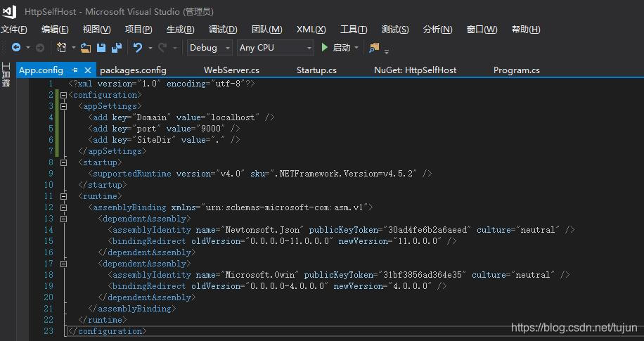This screenshot has width=644, height=341.
Task: Click the "SiteDir" key text
Action: click(x=154, y=140)
